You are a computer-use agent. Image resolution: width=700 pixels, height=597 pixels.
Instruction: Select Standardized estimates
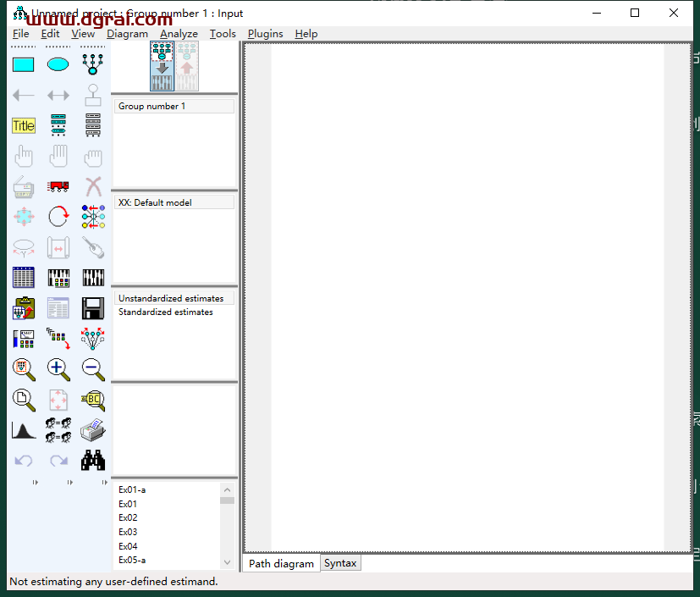[166, 312]
